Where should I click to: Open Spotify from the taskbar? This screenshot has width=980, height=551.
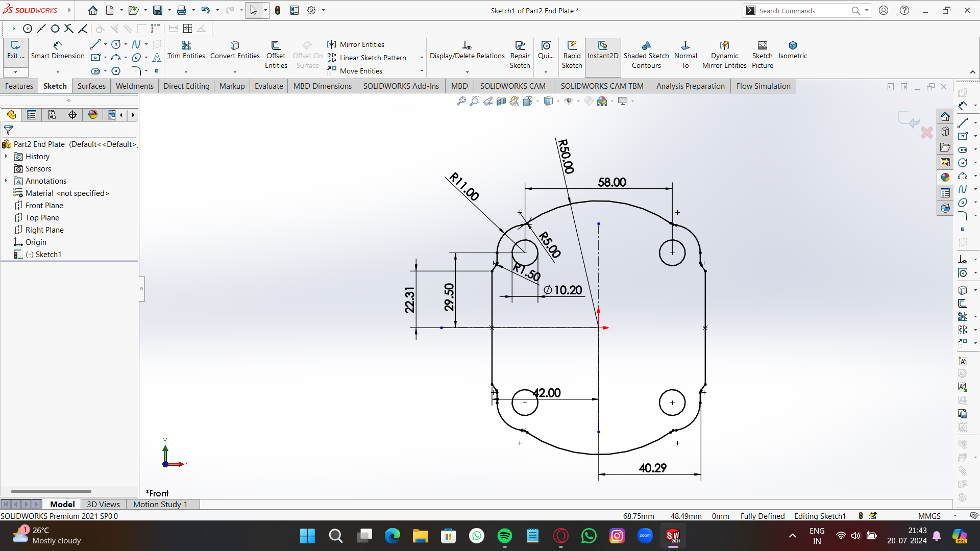coord(504,536)
